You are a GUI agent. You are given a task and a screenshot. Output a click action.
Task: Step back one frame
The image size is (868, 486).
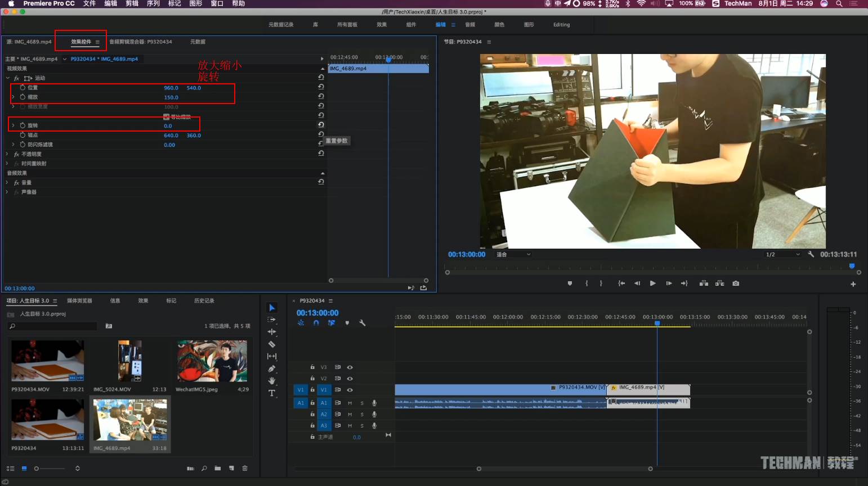click(x=637, y=283)
